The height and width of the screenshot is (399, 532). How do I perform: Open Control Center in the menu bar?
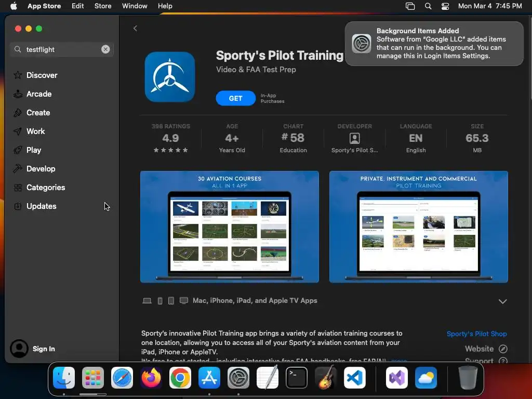[445, 6]
